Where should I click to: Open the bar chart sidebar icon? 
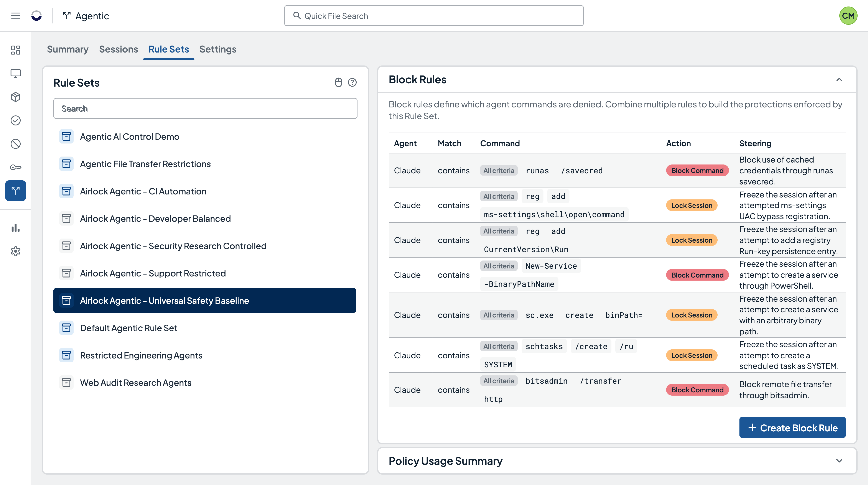15,228
